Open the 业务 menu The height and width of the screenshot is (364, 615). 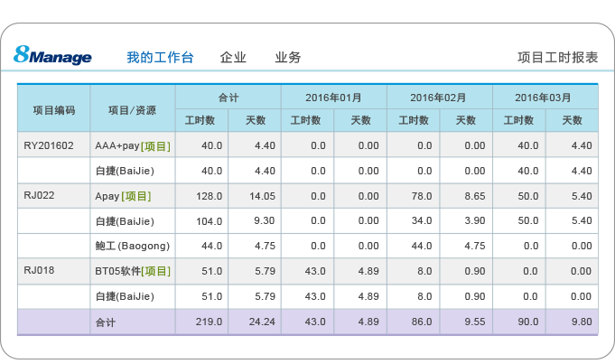click(x=288, y=57)
